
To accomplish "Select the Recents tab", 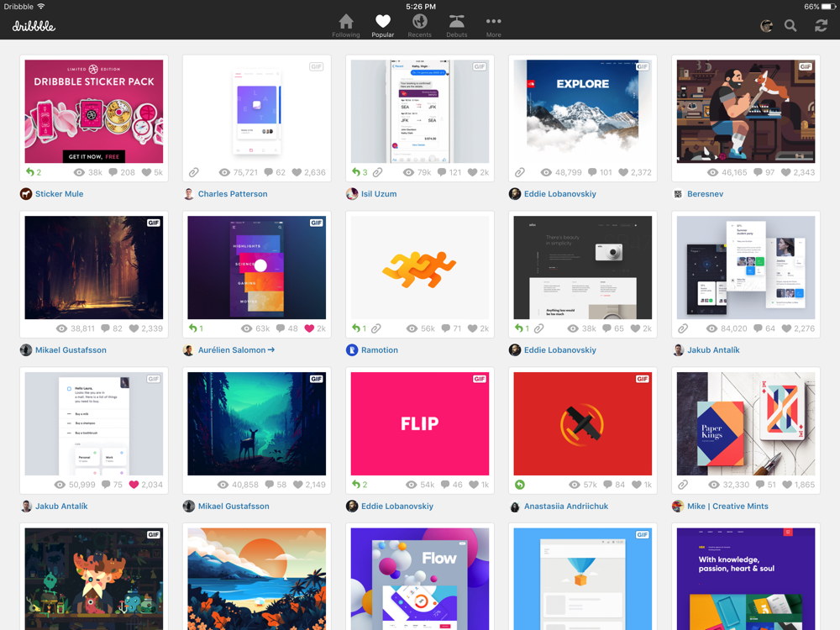I will (x=419, y=26).
